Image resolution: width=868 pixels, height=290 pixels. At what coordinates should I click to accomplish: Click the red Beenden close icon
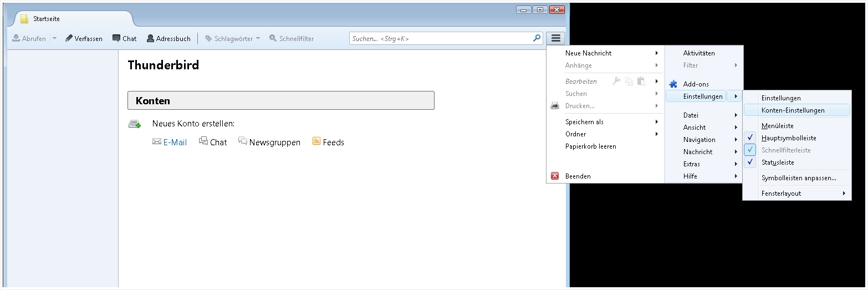click(x=555, y=176)
